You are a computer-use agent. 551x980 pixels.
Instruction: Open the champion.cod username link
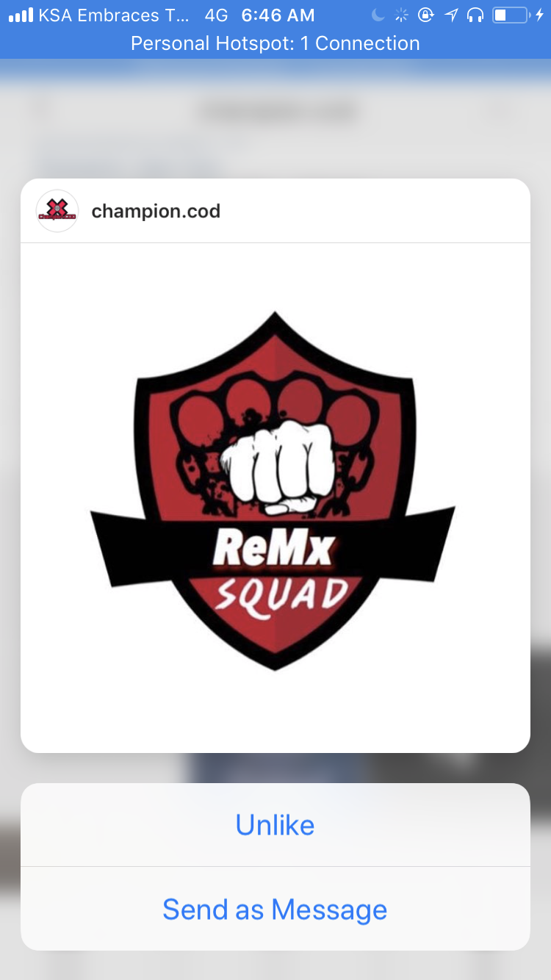click(x=156, y=212)
